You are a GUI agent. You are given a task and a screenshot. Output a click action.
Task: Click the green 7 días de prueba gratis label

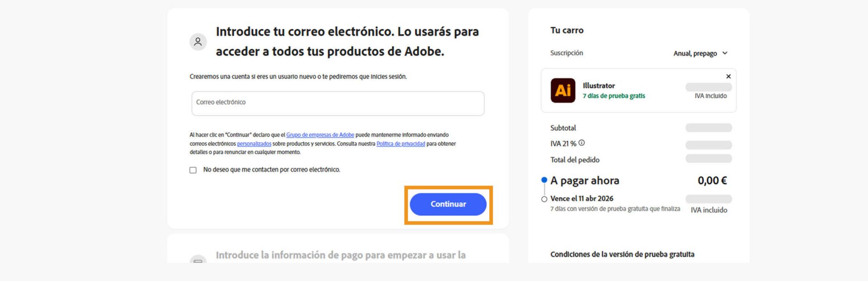[x=614, y=96]
